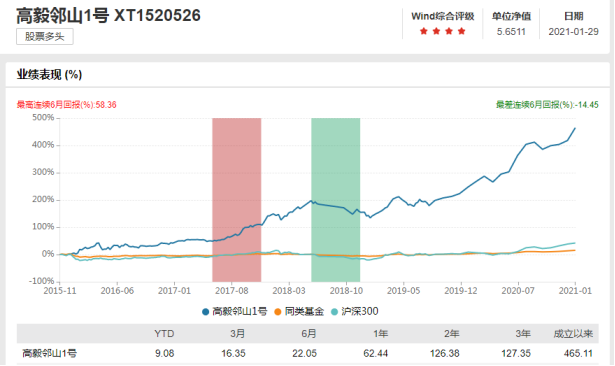Click the 2-year value 126.38
The width and height of the screenshot is (615, 366).
click(444, 353)
